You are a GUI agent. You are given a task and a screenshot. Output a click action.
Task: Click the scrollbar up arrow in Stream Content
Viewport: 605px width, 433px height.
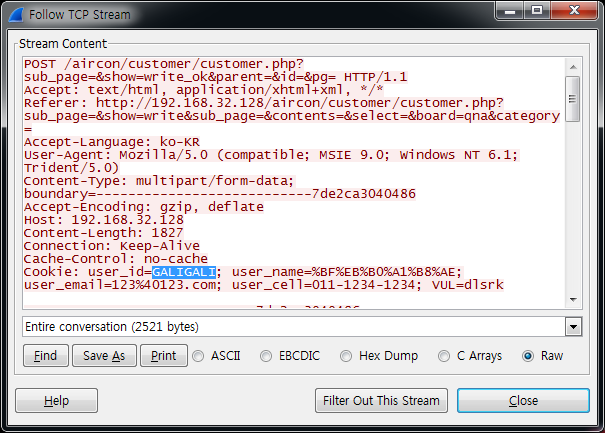(573, 65)
